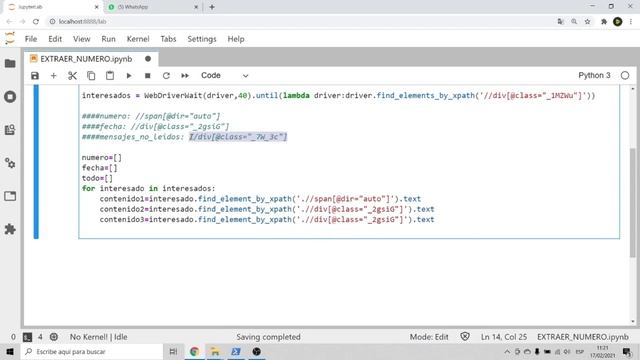Screen dimensions: 640x360
Task: Open the notification center icon
Action: pos(627,351)
